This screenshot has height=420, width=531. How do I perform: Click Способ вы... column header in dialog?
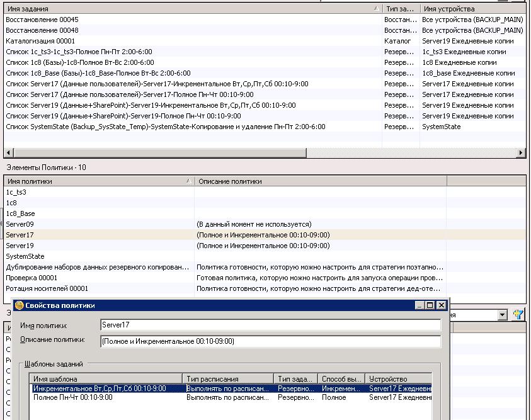tap(341, 379)
